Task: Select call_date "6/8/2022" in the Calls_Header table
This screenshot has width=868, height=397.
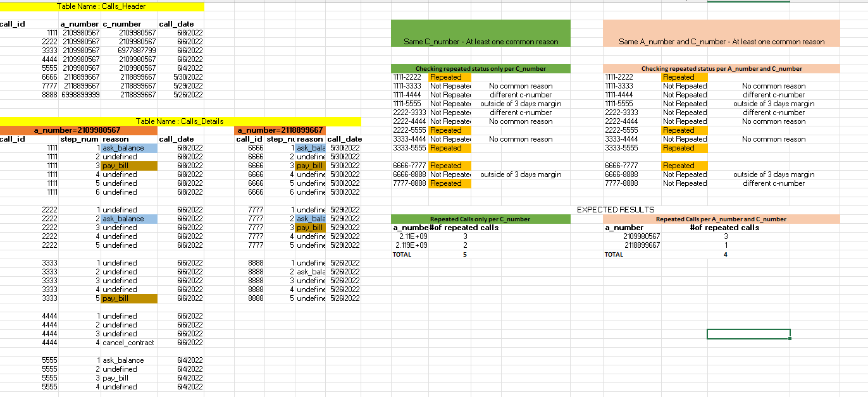Action: tap(190, 32)
